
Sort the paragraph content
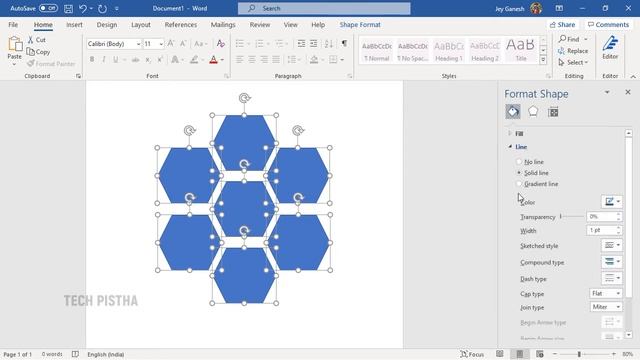tap(329, 43)
